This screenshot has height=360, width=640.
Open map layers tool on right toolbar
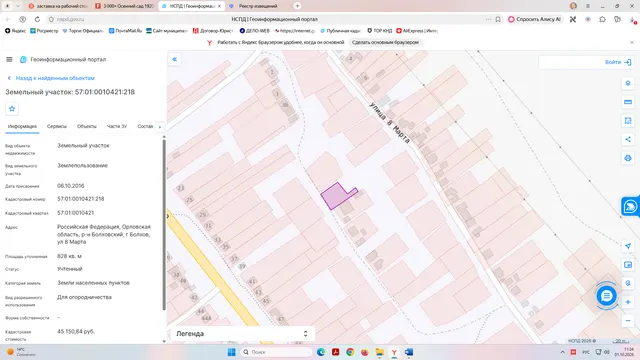[628, 83]
